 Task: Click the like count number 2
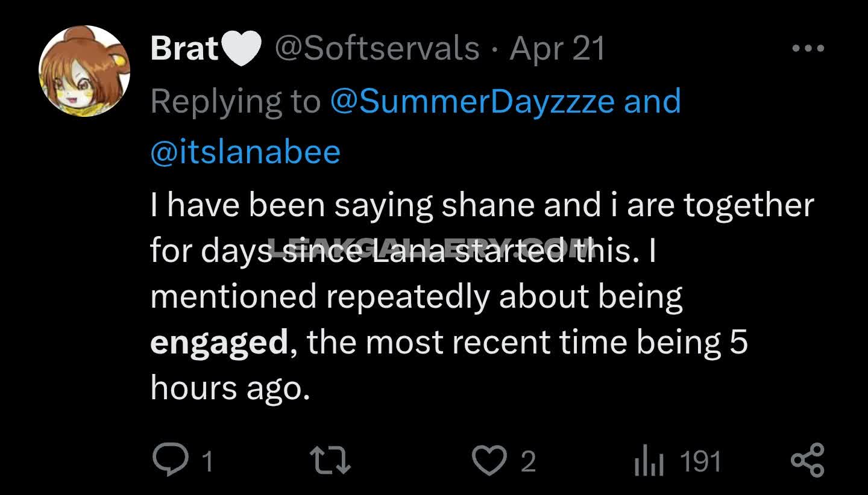tap(527, 462)
